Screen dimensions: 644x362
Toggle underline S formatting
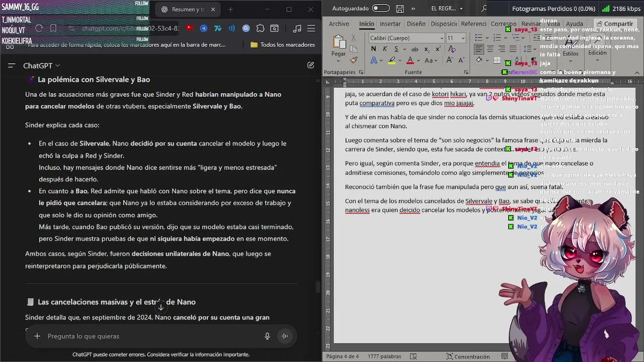click(396, 49)
